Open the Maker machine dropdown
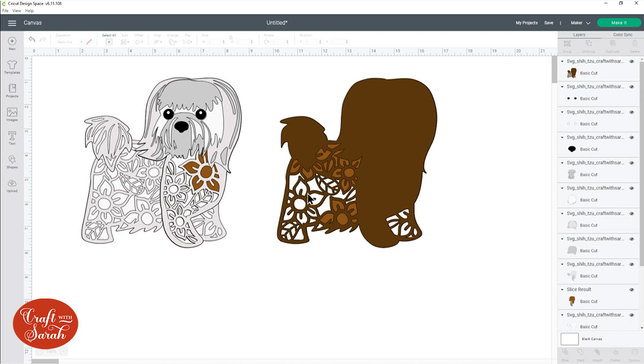The image size is (644, 364). (580, 23)
